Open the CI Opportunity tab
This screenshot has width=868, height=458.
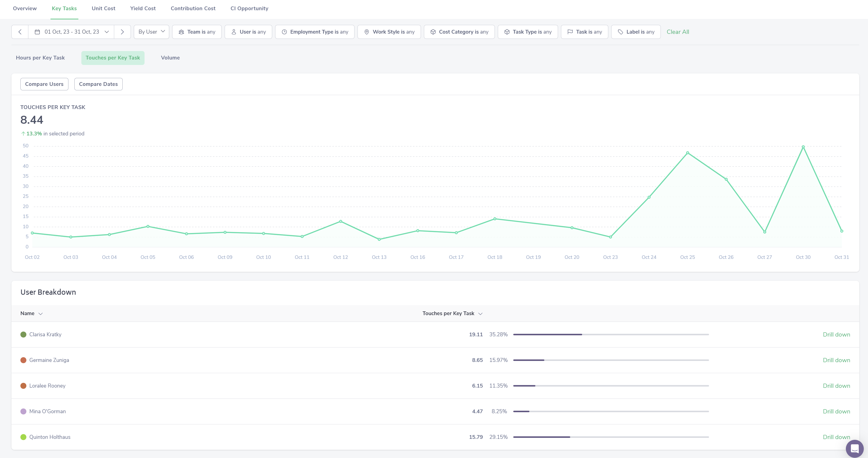(x=249, y=8)
